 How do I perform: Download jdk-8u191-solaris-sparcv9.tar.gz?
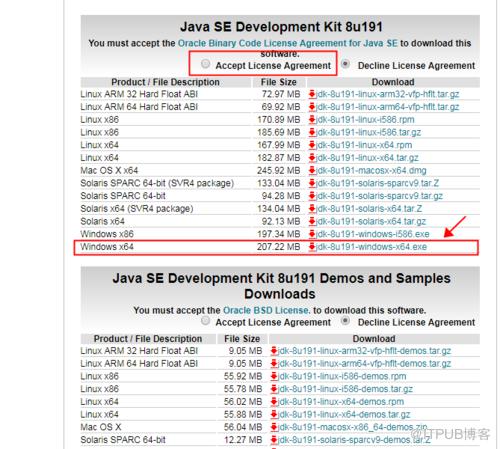pyautogui.click(x=379, y=196)
